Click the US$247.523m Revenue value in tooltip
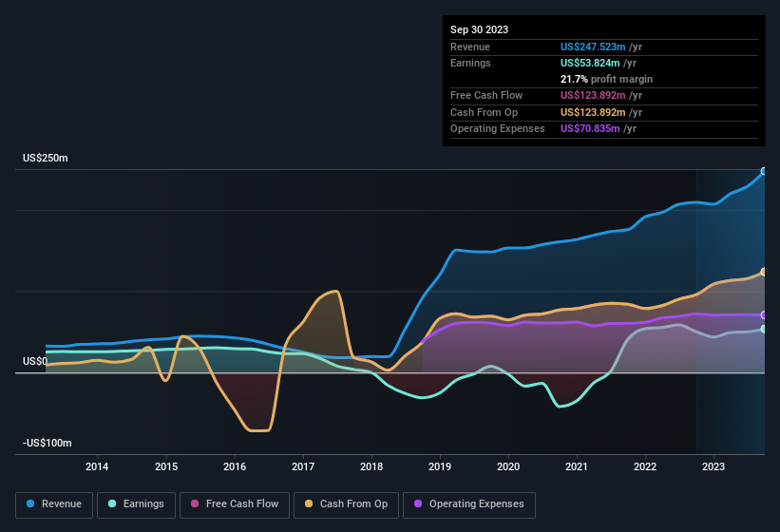780x532 pixels. tap(593, 47)
